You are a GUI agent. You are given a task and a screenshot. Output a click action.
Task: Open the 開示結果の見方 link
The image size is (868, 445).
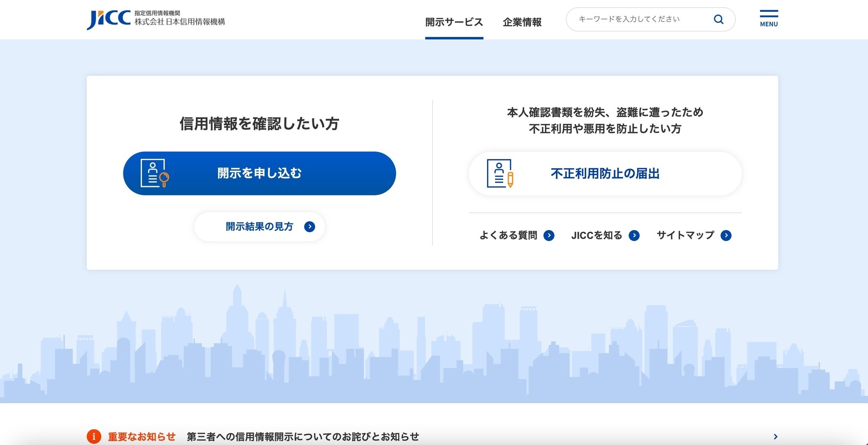point(258,227)
